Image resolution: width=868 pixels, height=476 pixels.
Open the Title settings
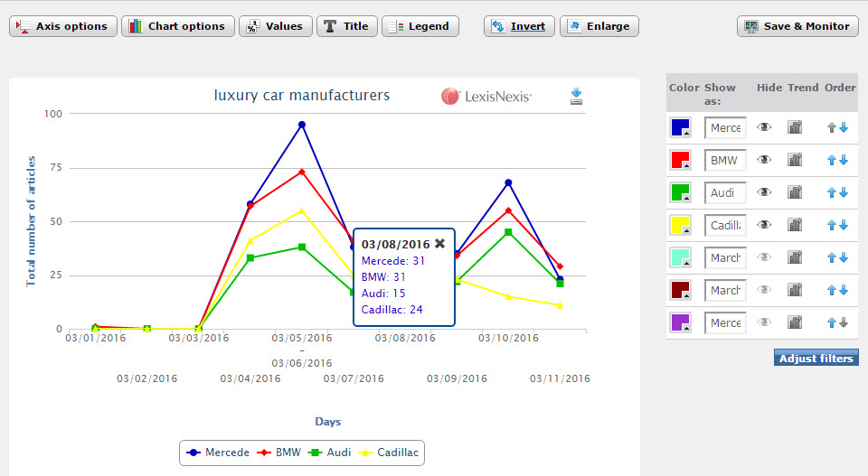pos(347,26)
